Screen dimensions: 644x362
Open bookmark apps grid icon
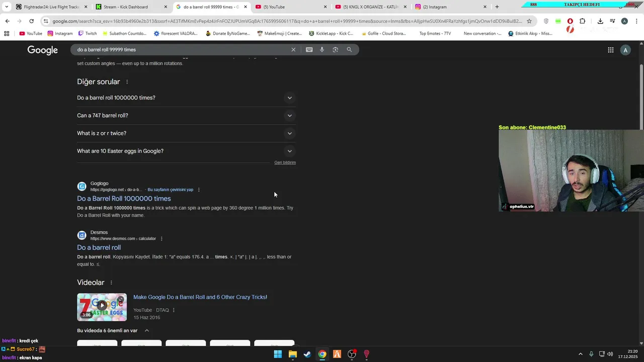pyautogui.click(x=7, y=34)
